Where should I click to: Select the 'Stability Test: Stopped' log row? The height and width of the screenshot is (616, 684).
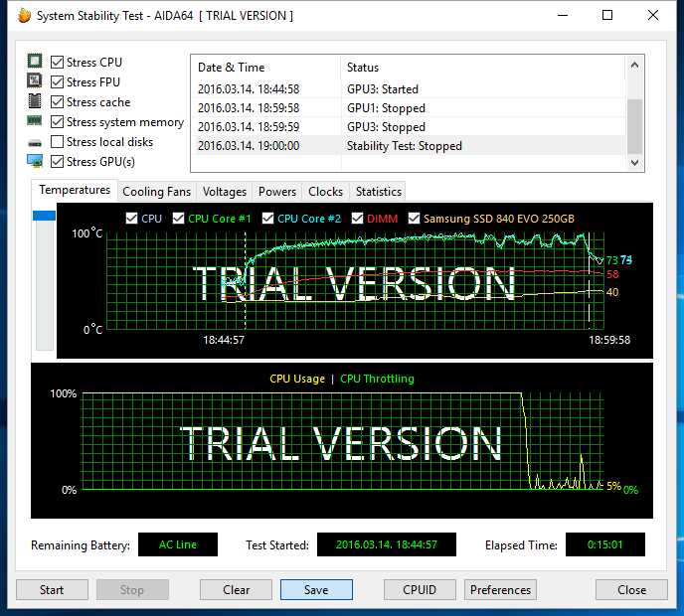[409, 146]
